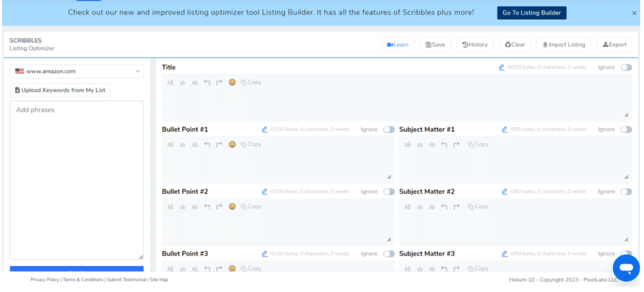Click undo arrow in Bullet Point #1

coord(207,144)
